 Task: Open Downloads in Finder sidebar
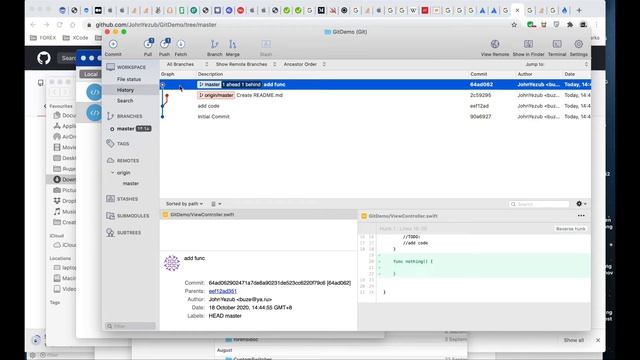click(x=64, y=179)
